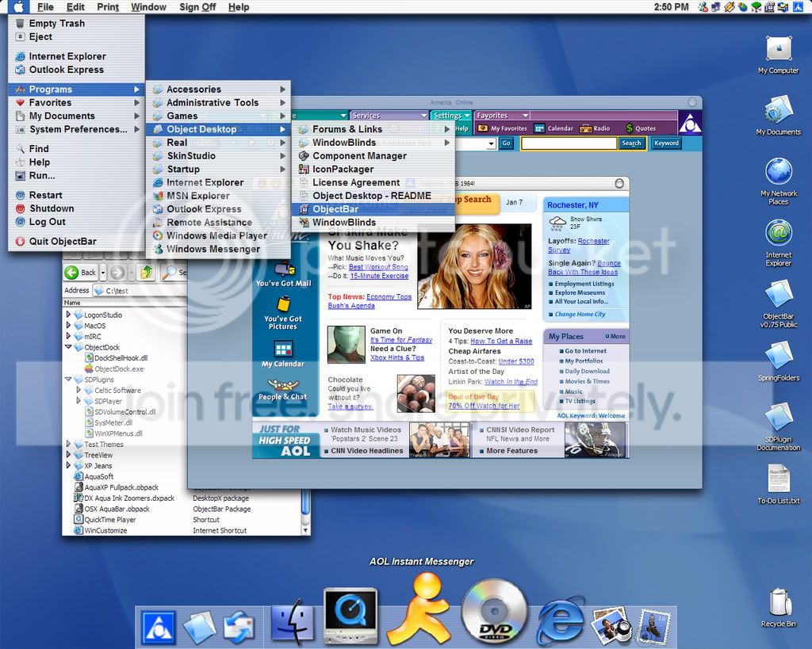Screen dimensions: 812x649
Task: Open the AOL icon in the dock
Action: click(x=159, y=626)
